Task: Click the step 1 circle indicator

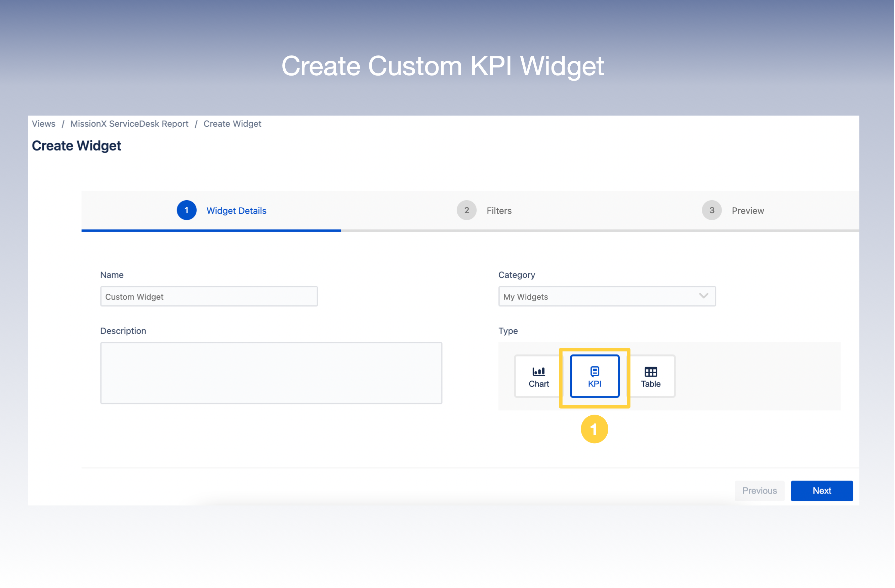Action: [x=186, y=211]
